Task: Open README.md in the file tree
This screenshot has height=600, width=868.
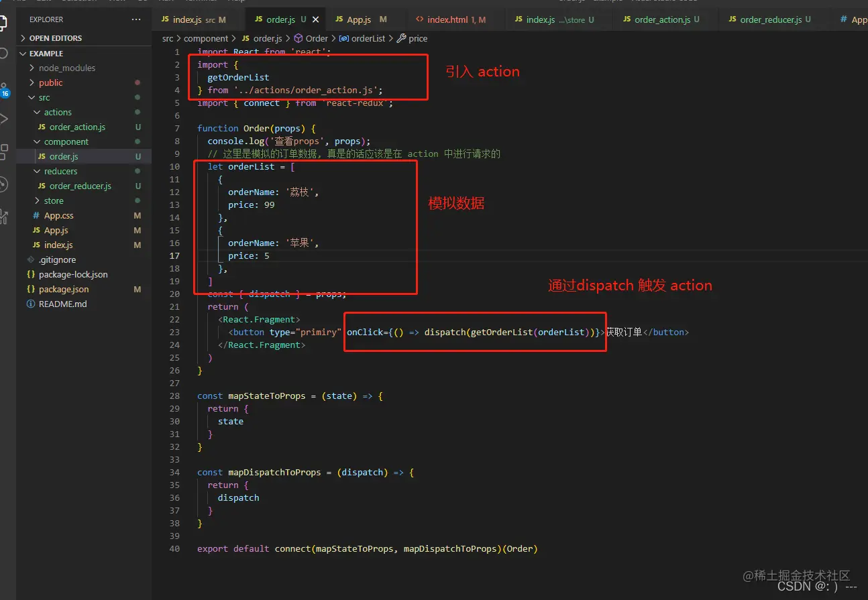Action: [x=84, y=304]
